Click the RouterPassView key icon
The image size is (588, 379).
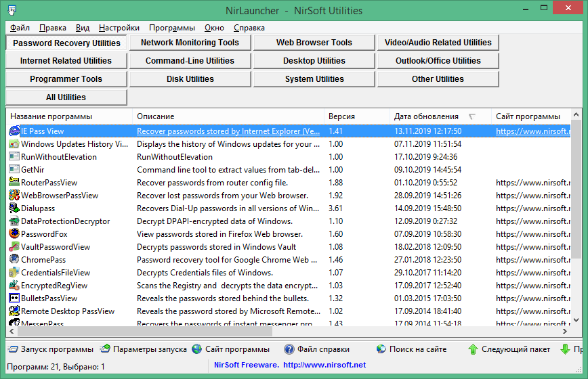tap(14, 183)
